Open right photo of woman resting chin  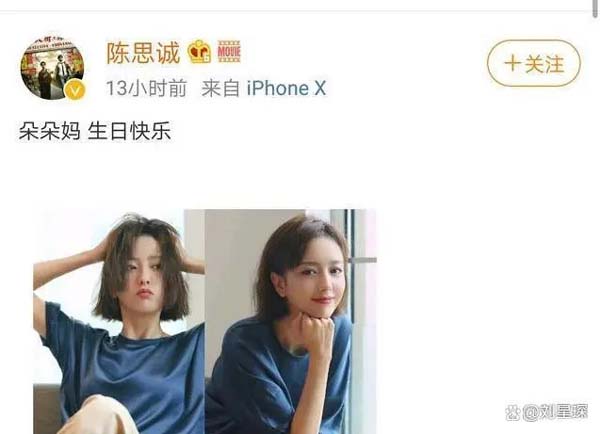[290, 321]
